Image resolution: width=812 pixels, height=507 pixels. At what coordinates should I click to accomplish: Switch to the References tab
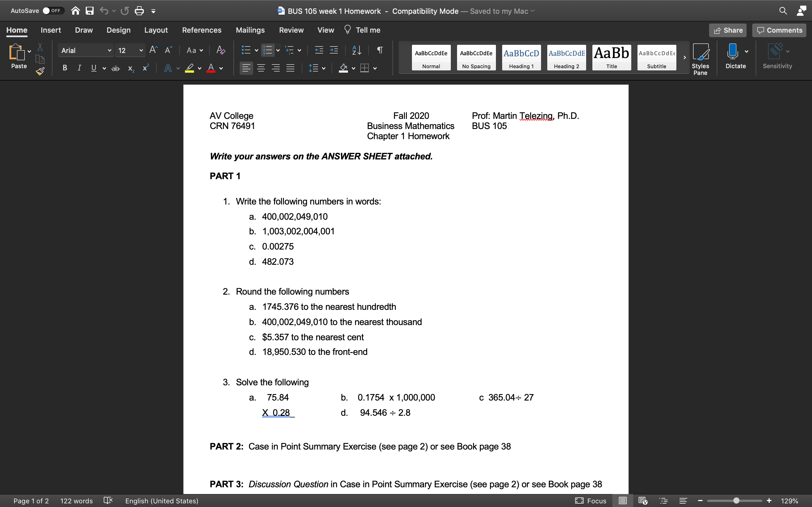click(201, 30)
